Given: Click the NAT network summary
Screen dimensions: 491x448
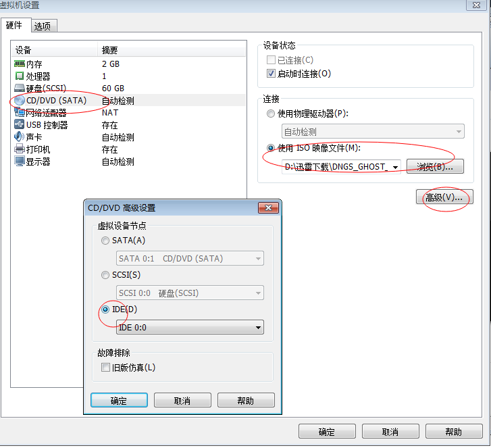Looking at the screenshot, I should (110, 112).
